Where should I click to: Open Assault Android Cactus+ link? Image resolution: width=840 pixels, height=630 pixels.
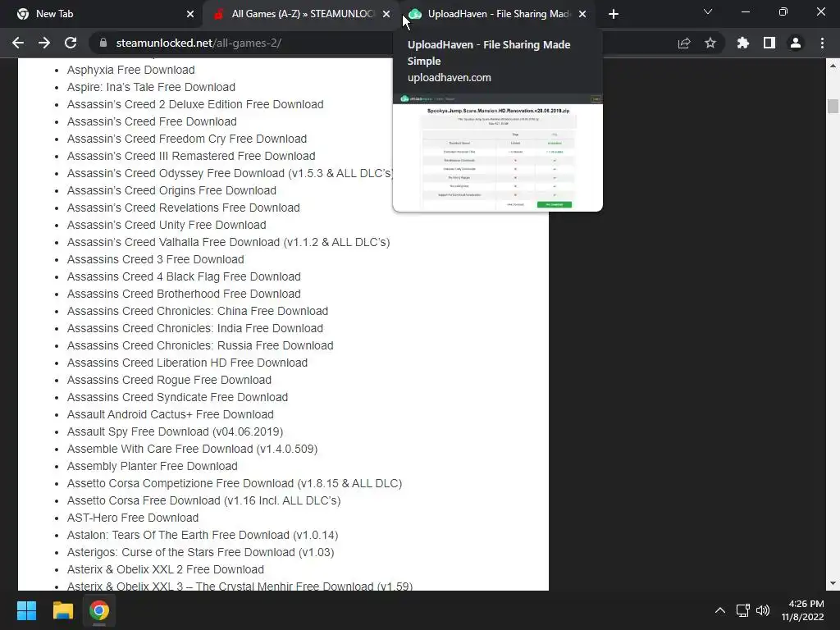coord(171,414)
